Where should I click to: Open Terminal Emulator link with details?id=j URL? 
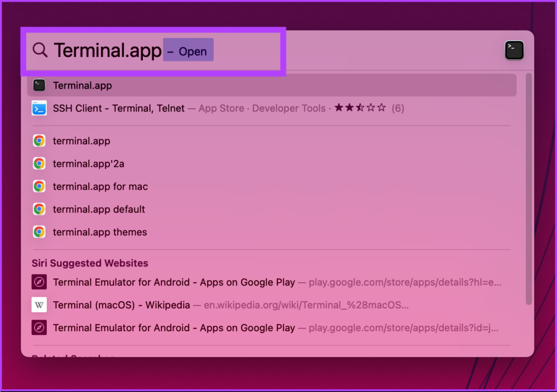[x=174, y=328]
